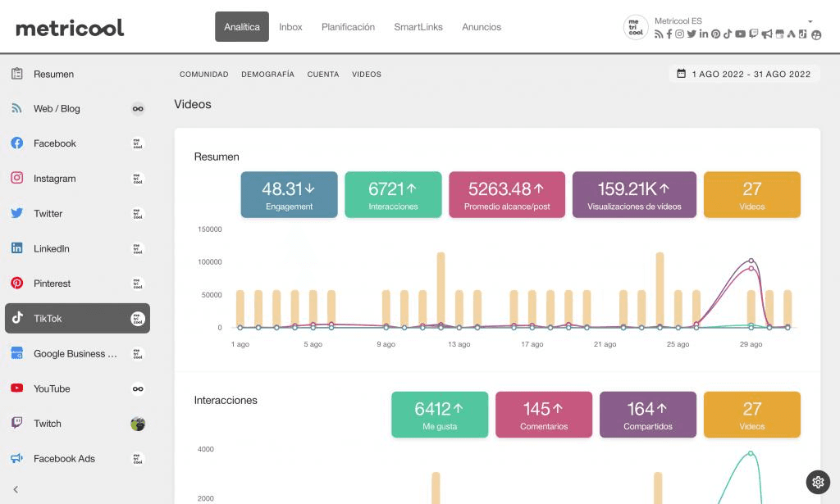This screenshot has width=840, height=504.
Task: Jump to the CUENTA section
Action: (x=323, y=75)
